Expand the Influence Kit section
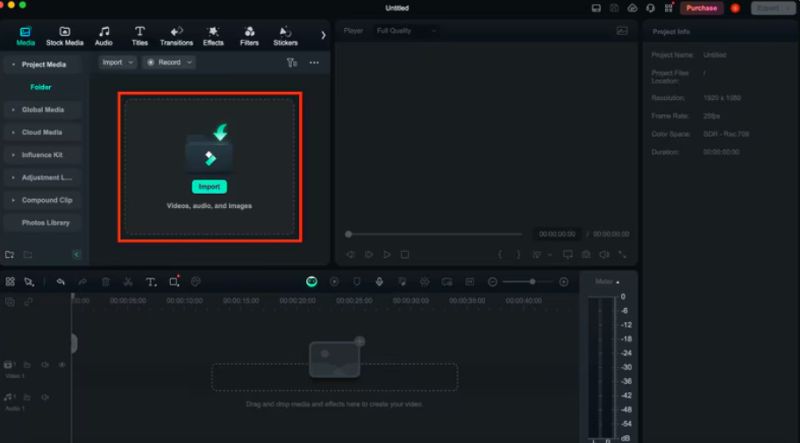The image size is (800, 443). (42, 155)
